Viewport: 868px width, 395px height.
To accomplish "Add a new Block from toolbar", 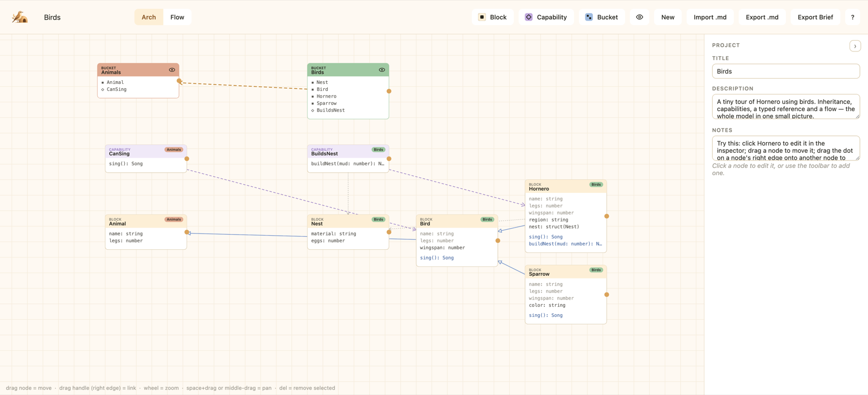I will pyautogui.click(x=493, y=17).
